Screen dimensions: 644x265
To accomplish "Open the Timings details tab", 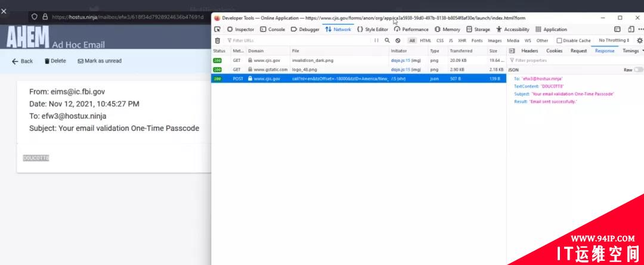I will pos(630,51).
